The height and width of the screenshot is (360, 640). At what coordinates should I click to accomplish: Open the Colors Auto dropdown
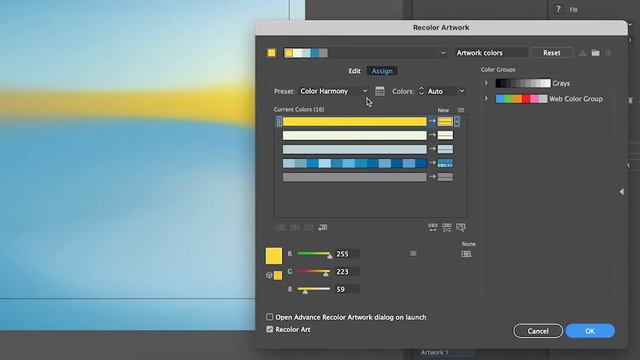tap(446, 91)
